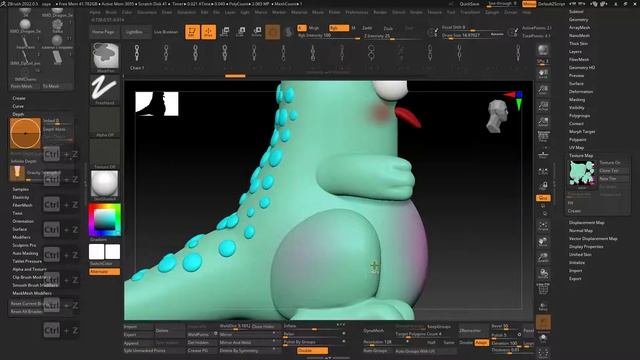This screenshot has height=360, width=640.
Task: Select the Move transform icon in top toolbar
Action: click(x=224, y=32)
